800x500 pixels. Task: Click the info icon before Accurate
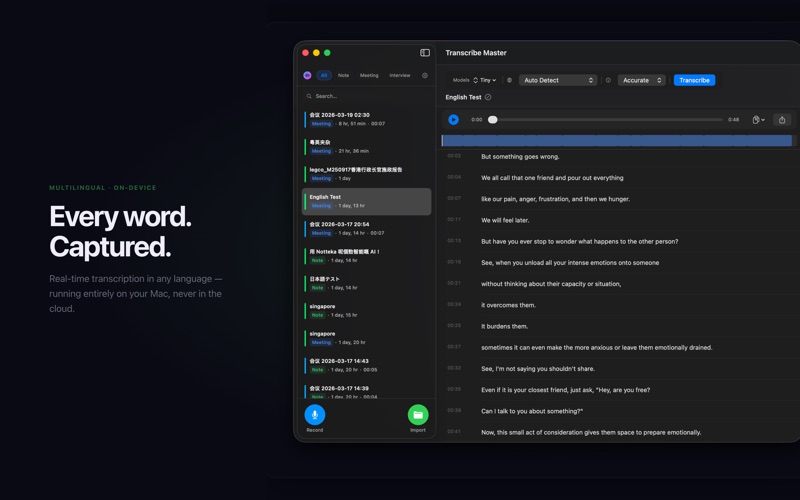(608, 80)
